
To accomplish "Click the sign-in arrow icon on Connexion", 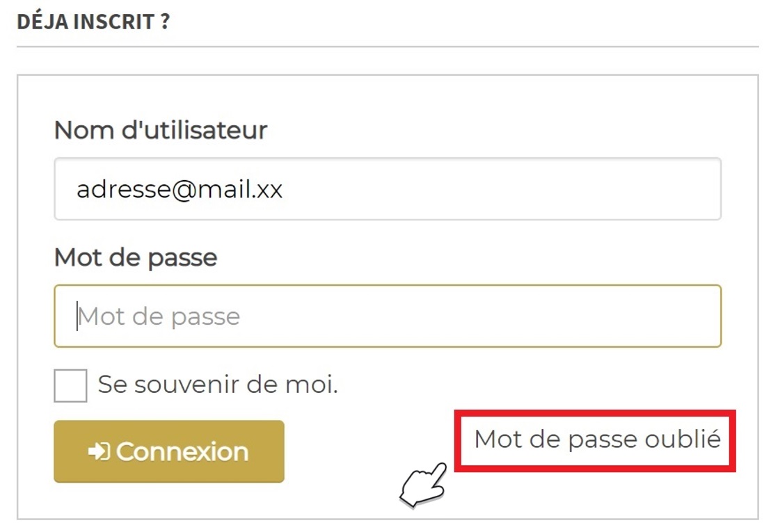I will pos(99,452).
